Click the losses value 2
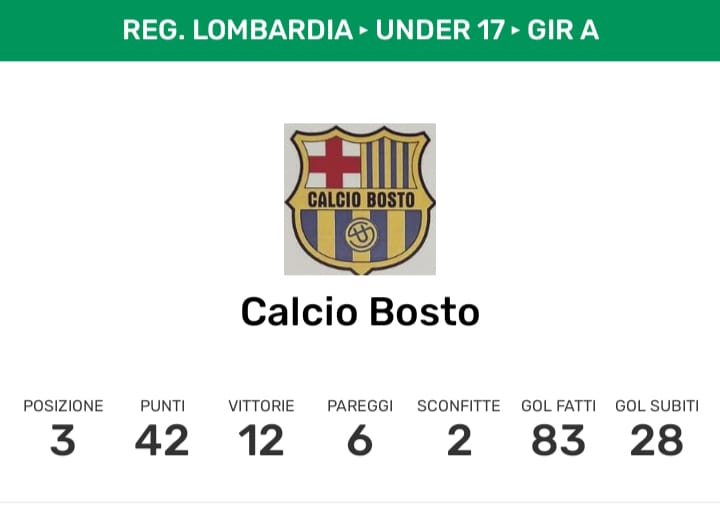The image size is (720, 505). (458, 440)
